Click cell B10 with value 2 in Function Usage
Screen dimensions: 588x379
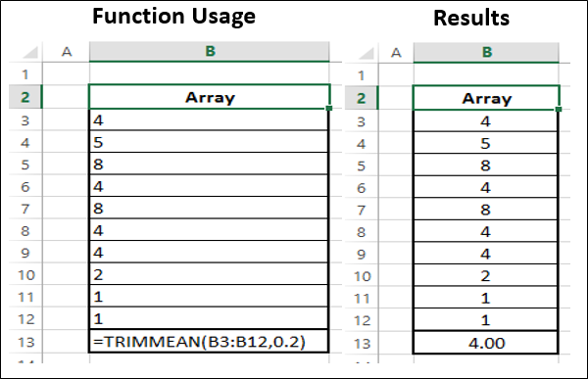tap(209, 274)
